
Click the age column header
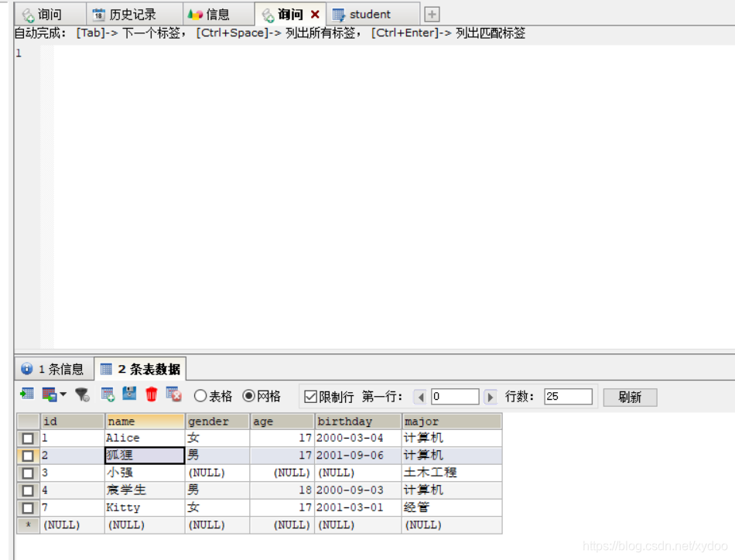tap(282, 422)
